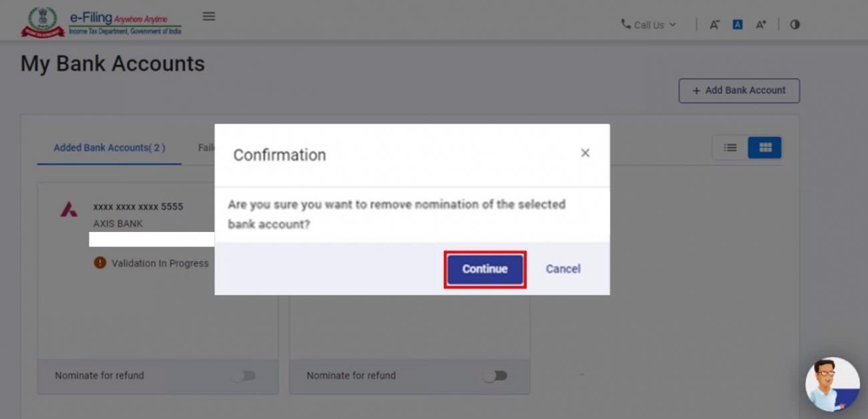The height and width of the screenshot is (419, 868).
Task: Click the Axis Bank logo icon
Action: tap(69, 209)
